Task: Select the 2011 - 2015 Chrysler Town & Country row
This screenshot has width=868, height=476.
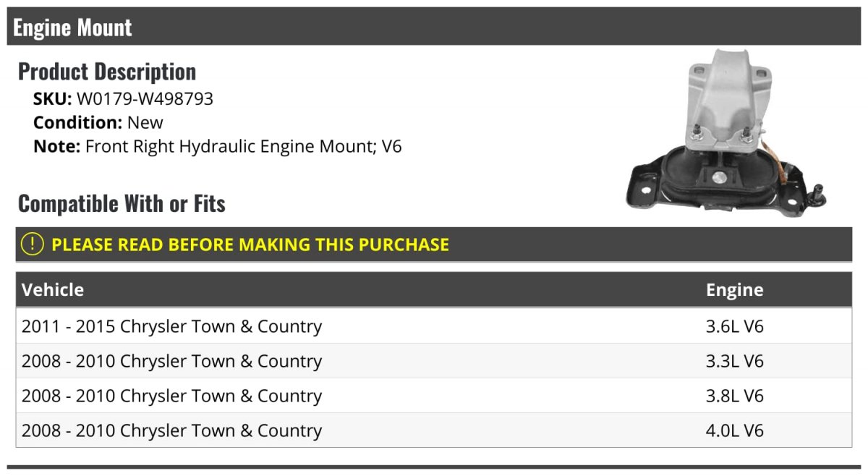Action: 434,326
